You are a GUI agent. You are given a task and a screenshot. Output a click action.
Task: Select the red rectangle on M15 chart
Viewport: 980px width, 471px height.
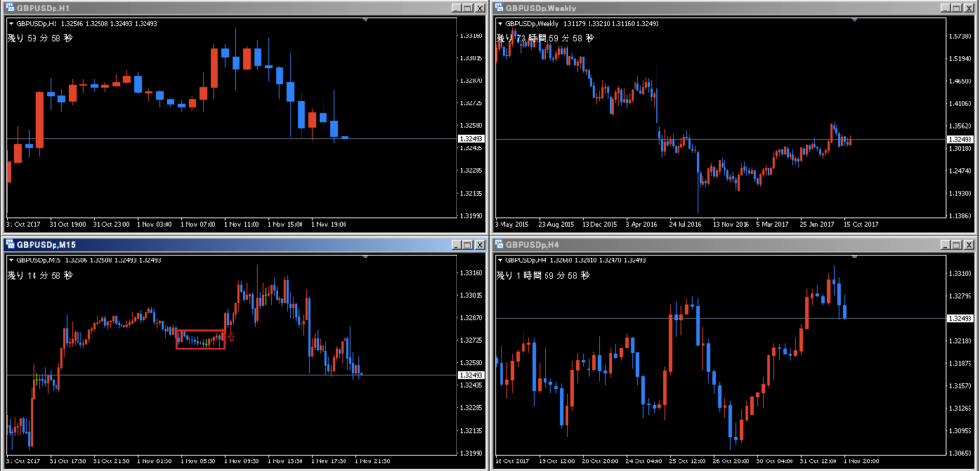click(200, 331)
